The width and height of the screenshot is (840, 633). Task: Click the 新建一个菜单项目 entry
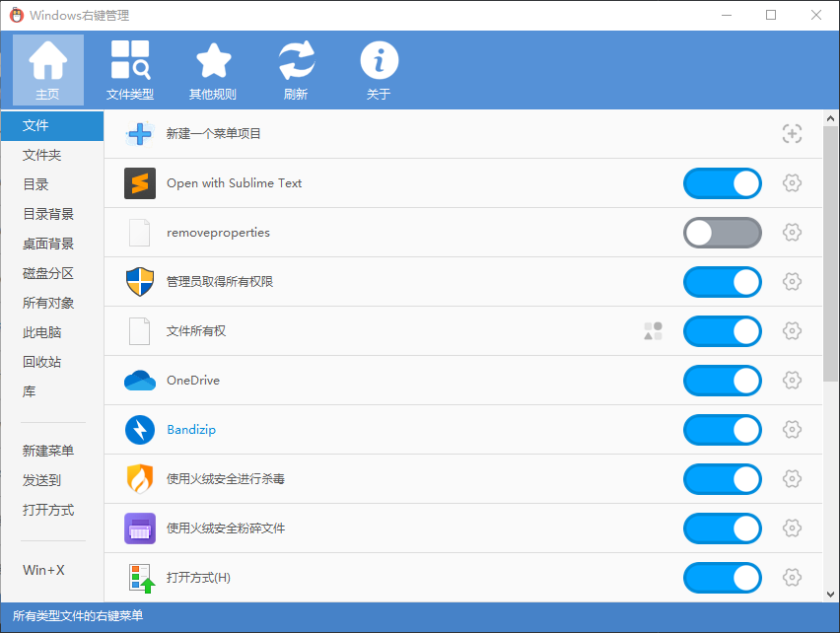click(214, 134)
